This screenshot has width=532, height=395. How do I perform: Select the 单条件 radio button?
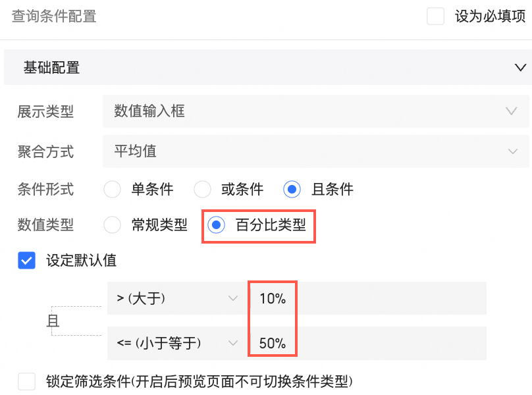[113, 190]
